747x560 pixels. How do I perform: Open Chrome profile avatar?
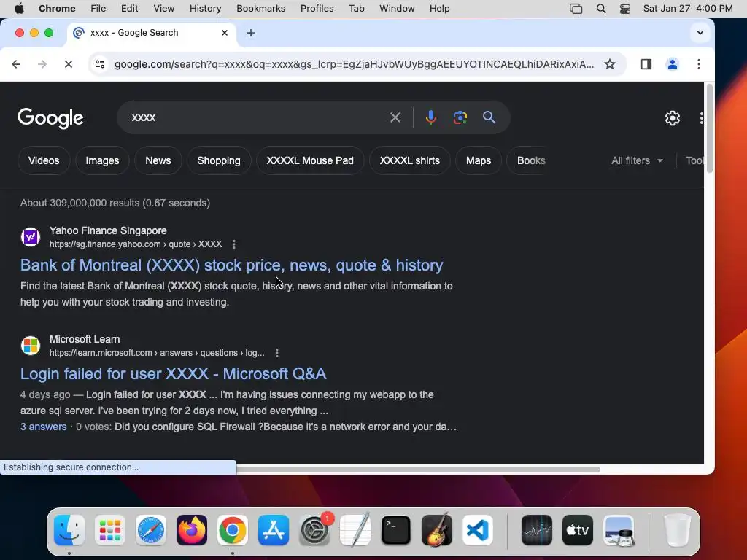point(672,64)
